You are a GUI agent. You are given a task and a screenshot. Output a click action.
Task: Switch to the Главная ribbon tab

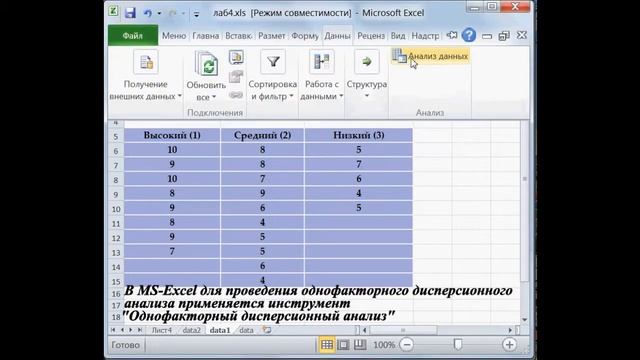click(x=206, y=36)
